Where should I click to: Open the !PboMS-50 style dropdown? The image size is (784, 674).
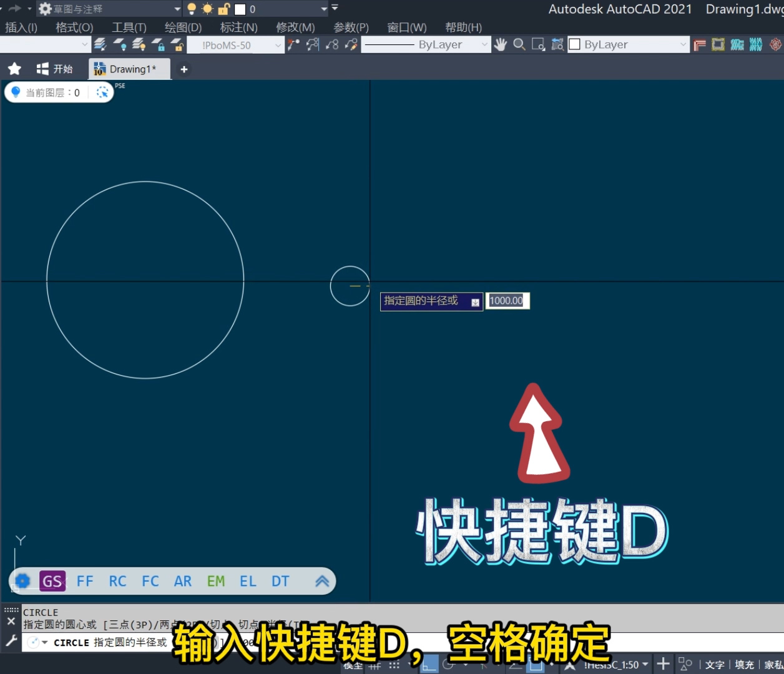235,45
